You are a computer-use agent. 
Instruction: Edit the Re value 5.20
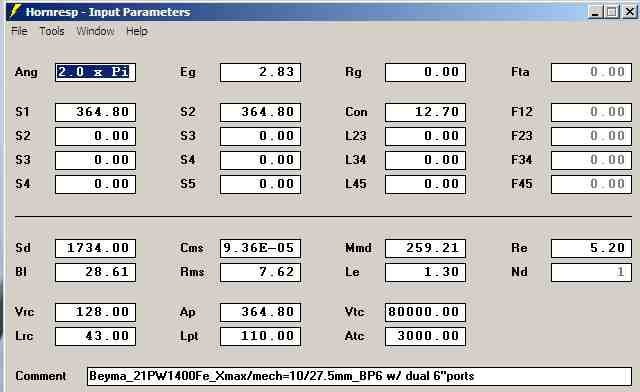pyautogui.click(x=591, y=248)
